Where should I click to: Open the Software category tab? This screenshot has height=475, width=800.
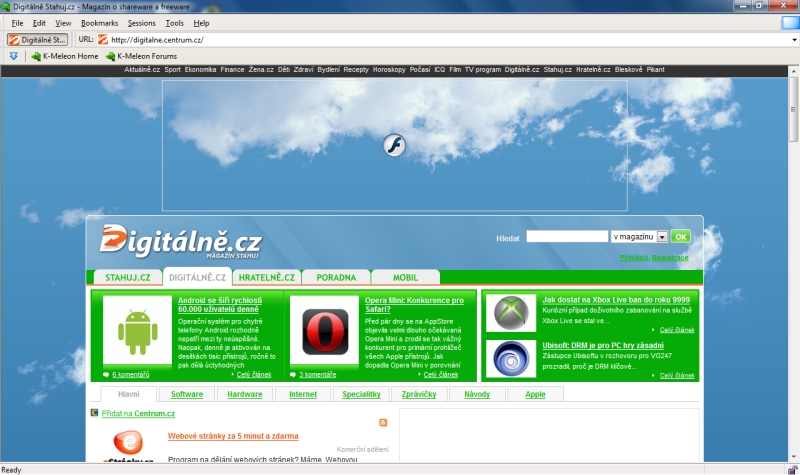point(187,394)
